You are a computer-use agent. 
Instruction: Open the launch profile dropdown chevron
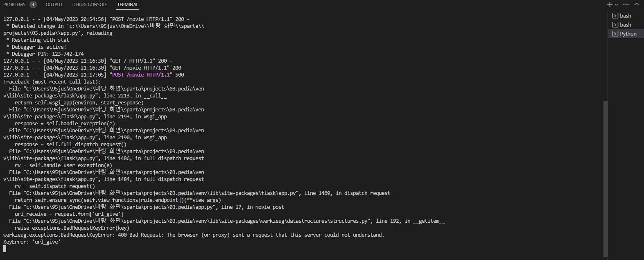click(x=617, y=5)
